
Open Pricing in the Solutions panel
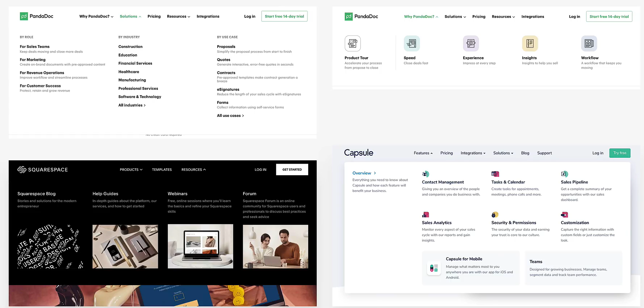154,16
